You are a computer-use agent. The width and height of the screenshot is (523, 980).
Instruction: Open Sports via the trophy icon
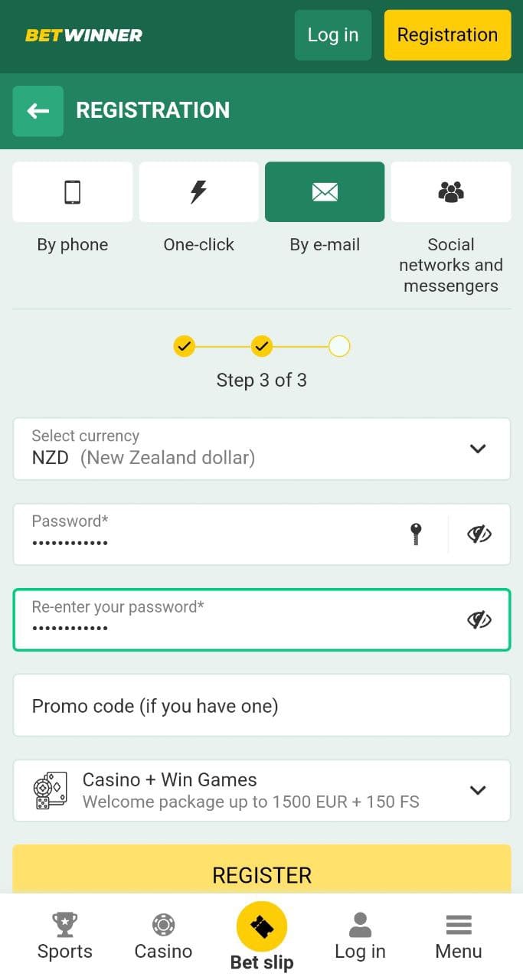[x=65, y=925]
